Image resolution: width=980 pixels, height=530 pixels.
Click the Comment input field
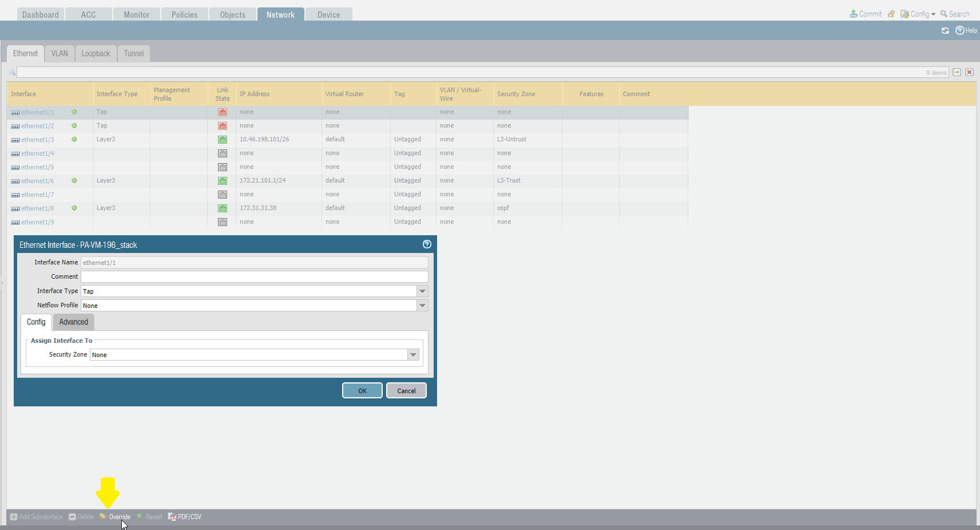coord(254,277)
